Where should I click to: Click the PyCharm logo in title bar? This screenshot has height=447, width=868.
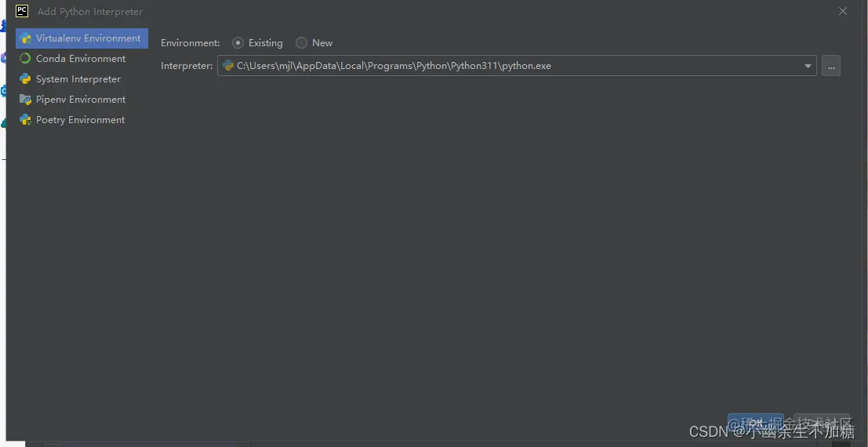coord(22,11)
